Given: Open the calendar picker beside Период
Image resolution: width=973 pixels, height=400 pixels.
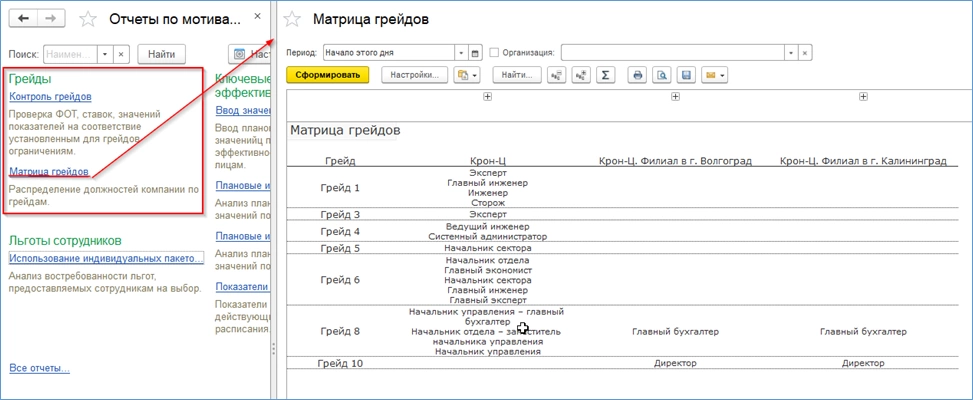Looking at the screenshot, I should point(475,53).
